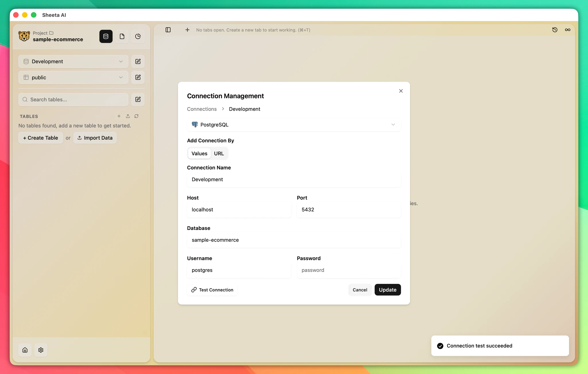Refresh the tables list

[136, 116]
